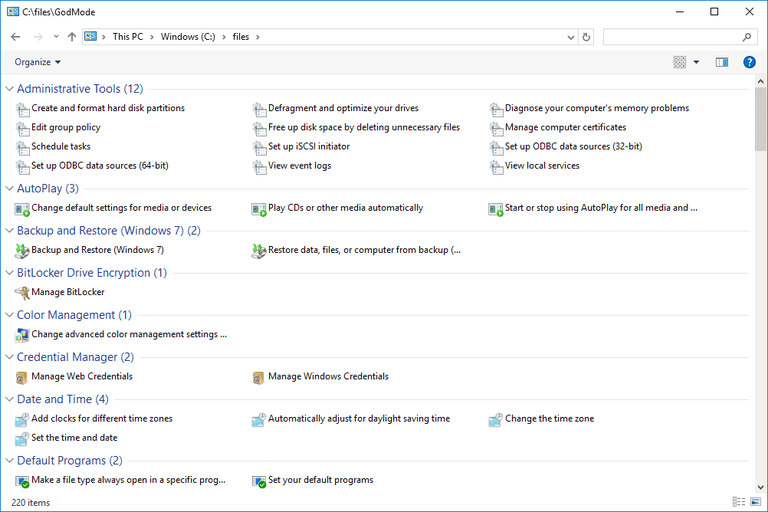Refresh the current folder view
This screenshot has width=768, height=512.
coord(586,37)
